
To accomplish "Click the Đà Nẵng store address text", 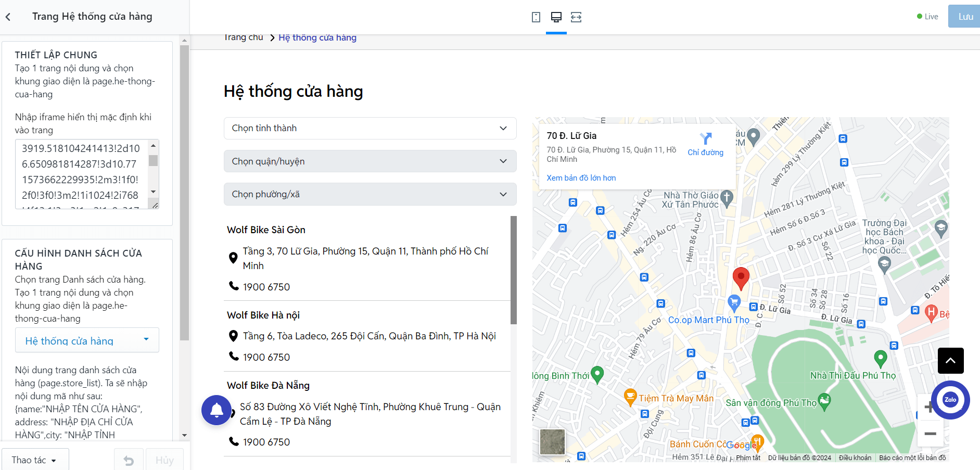I will (x=370, y=414).
